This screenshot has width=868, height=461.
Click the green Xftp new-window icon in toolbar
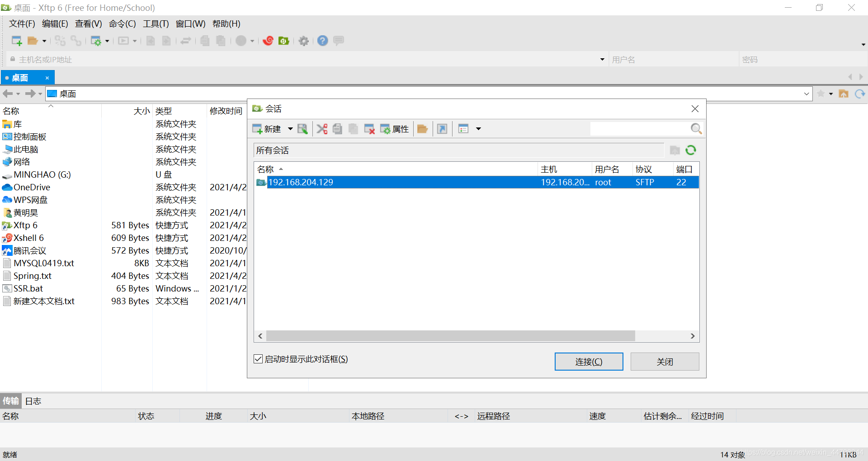click(284, 41)
